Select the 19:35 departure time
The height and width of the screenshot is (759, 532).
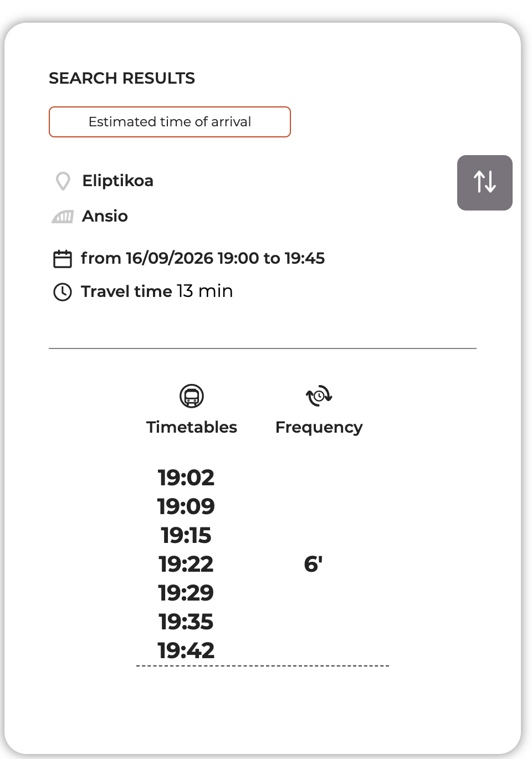(x=186, y=622)
